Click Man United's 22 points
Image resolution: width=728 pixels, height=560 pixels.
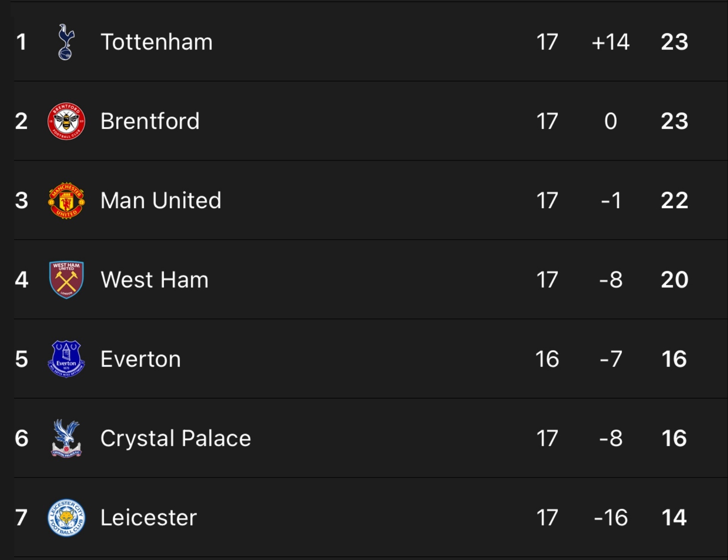(674, 201)
